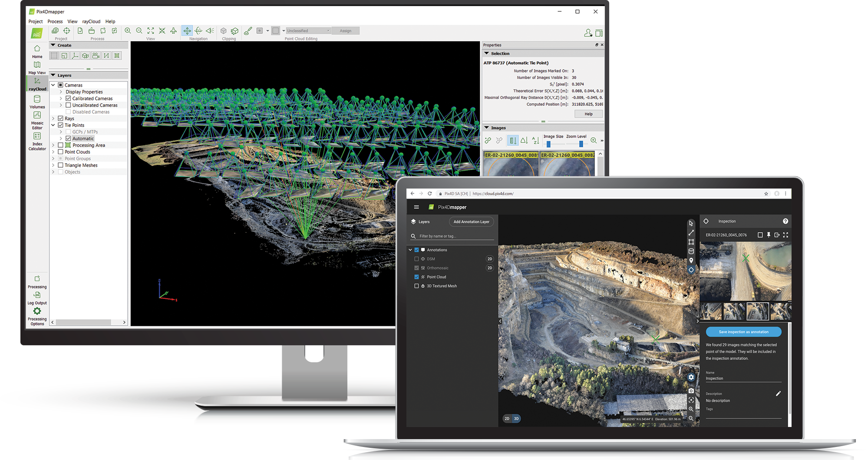
Task: Toggle the Point Cloud checkbox in cloud layers
Action: [x=416, y=277]
